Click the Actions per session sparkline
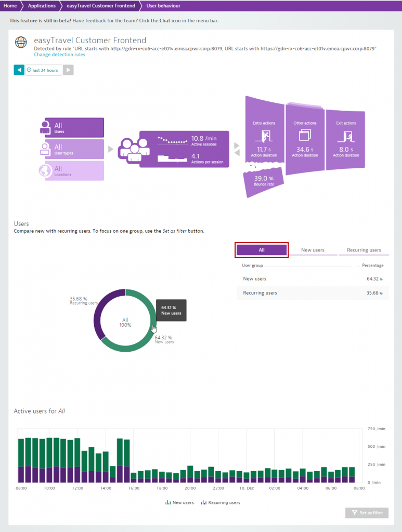Image resolution: width=402 pixels, height=532 pixels. (x=173, y=158)
